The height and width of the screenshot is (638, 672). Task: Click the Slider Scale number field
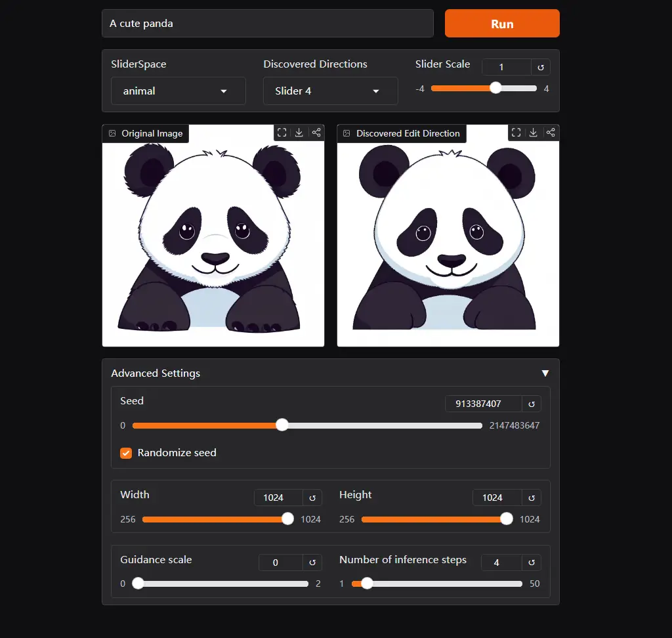click(x=507, y=67)
